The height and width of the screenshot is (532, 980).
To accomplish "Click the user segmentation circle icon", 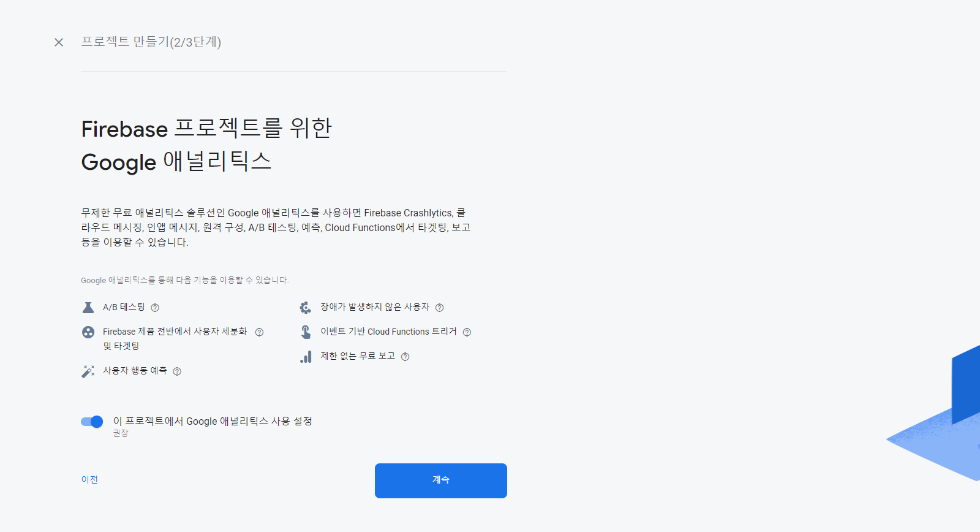I will 88,332.
